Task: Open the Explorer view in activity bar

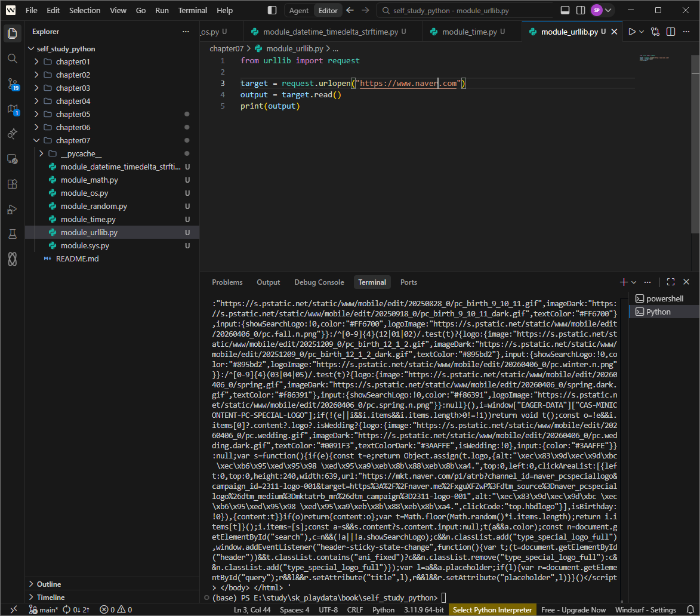Action: (x=13, y=33)
